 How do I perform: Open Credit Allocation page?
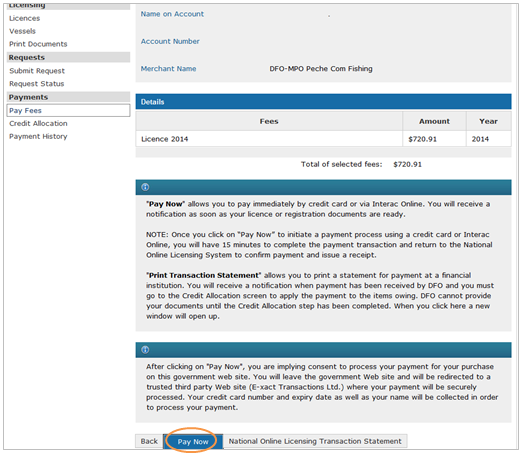[38, 123]
